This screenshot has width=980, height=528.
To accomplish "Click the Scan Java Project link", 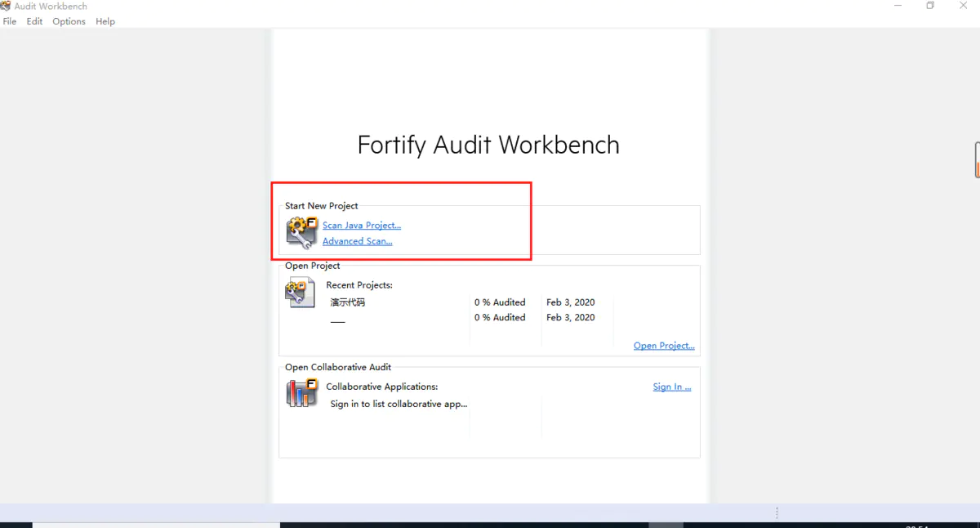I will coord(362,226).
